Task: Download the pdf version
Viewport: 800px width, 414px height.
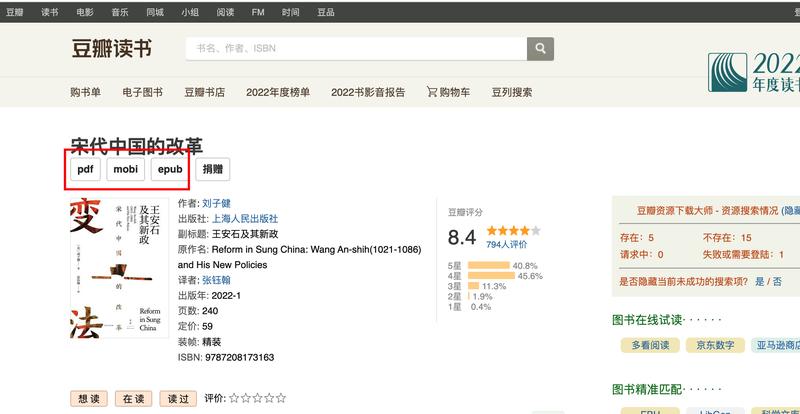Action: click(85, 169)
